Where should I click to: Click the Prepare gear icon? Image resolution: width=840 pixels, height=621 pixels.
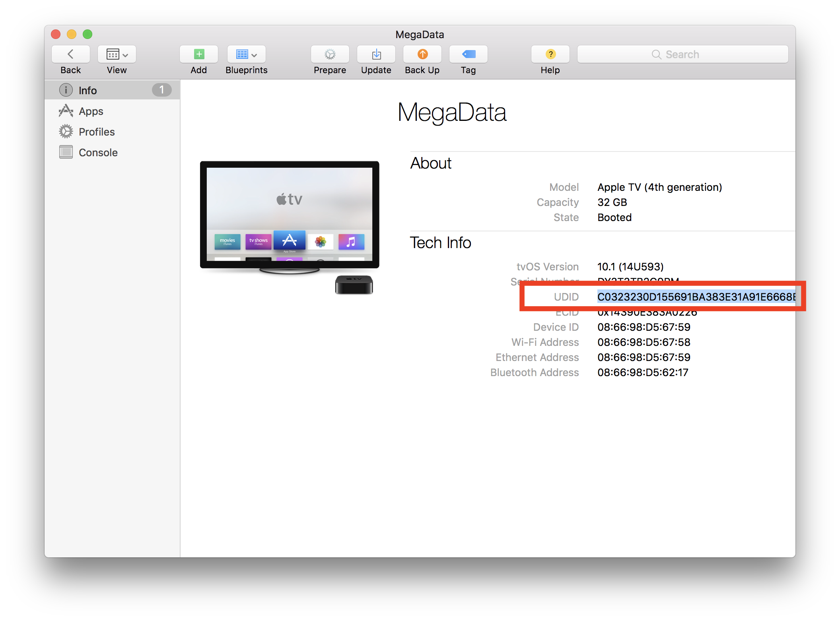tap(330, 54)
